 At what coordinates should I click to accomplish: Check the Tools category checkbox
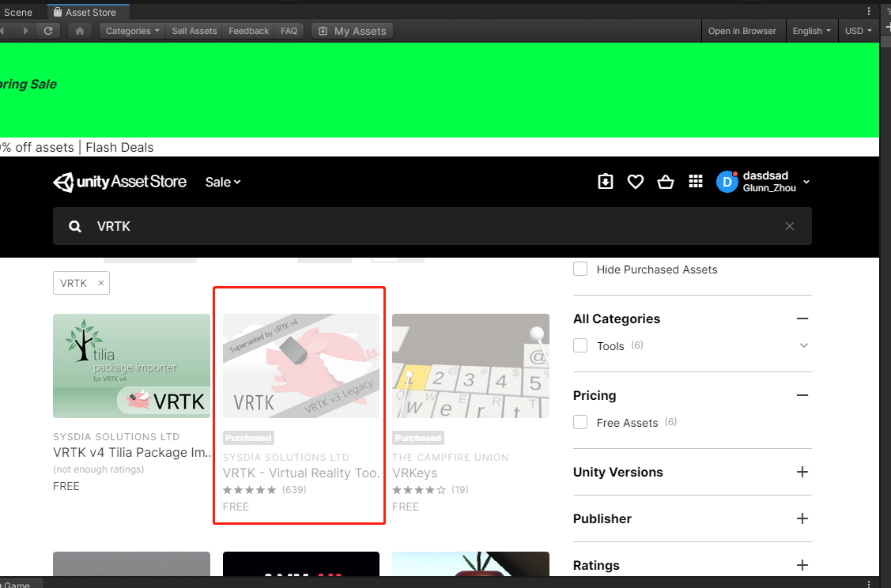click(580, 345)
